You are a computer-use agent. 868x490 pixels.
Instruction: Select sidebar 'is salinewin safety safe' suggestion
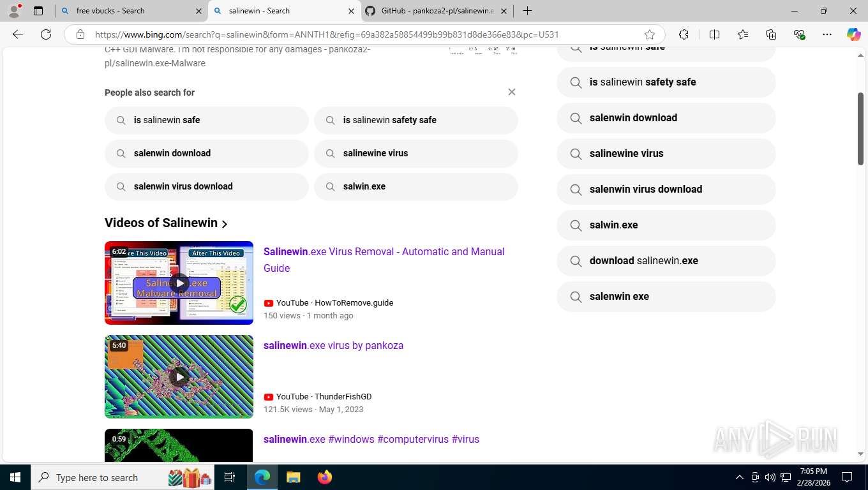click(x=666, y=82)
